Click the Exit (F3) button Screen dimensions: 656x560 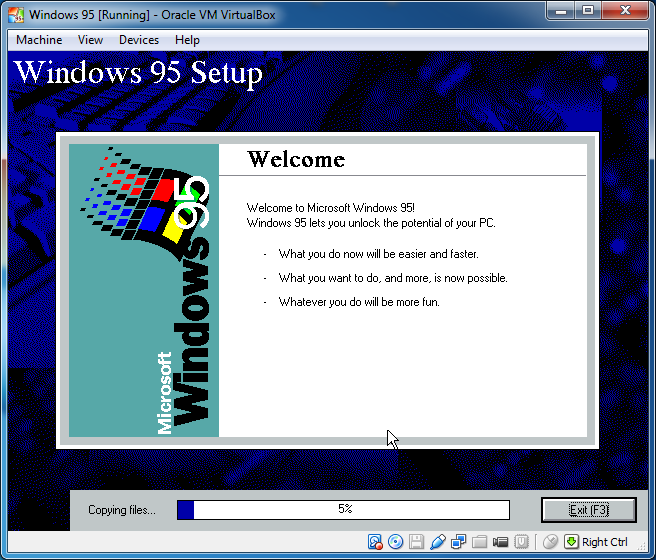coord(589,510)
